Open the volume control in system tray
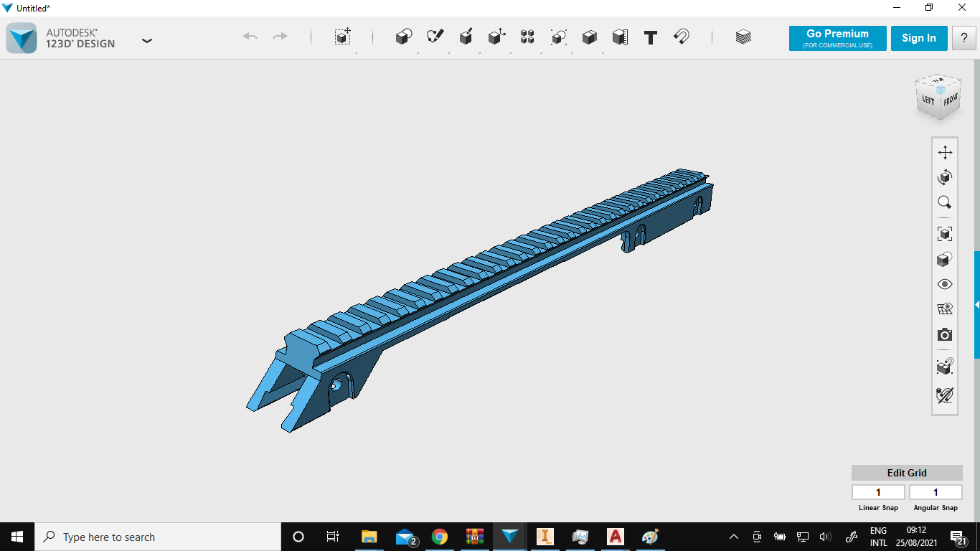 (825, 537)
